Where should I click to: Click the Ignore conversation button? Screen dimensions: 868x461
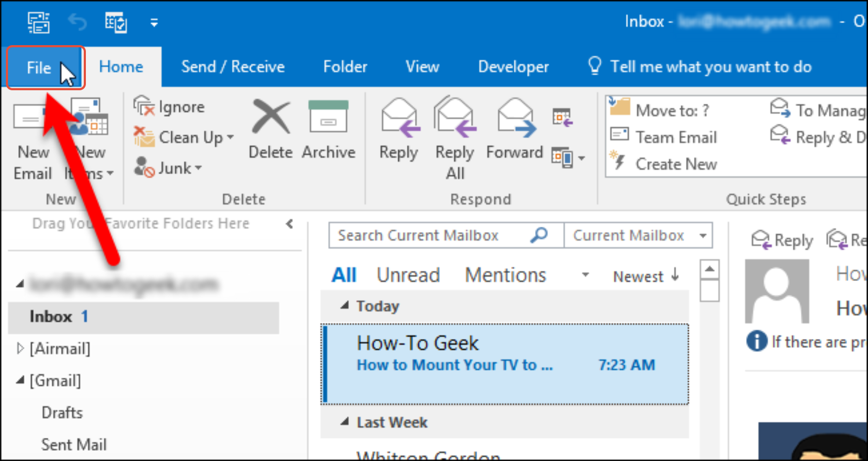click(x=169, y=106)
